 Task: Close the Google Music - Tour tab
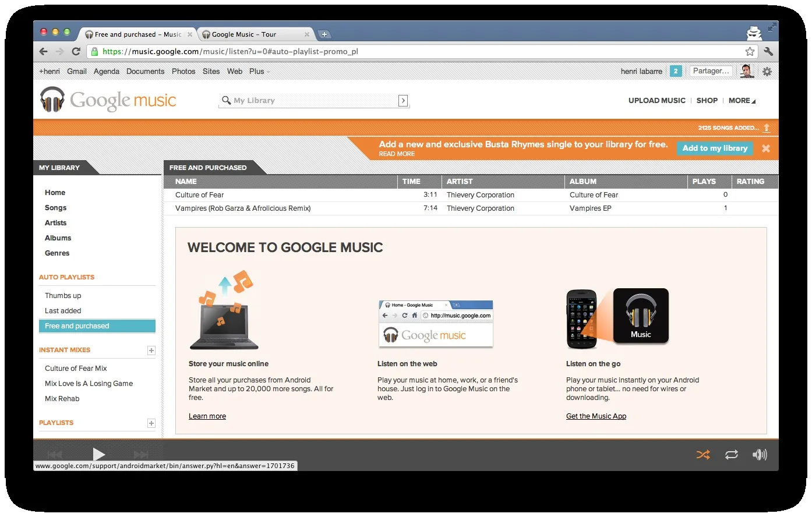307,34
